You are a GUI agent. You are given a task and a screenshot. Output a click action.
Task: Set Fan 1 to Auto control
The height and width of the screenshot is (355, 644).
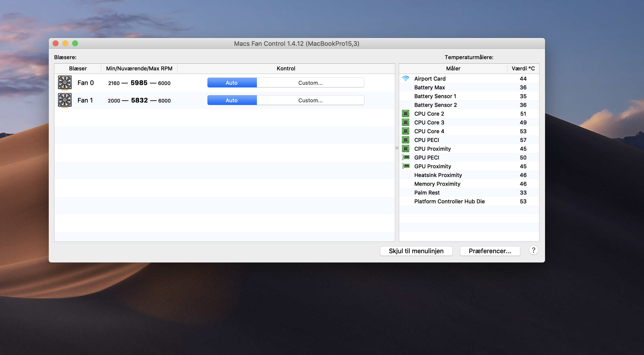[x=232, y=100]
